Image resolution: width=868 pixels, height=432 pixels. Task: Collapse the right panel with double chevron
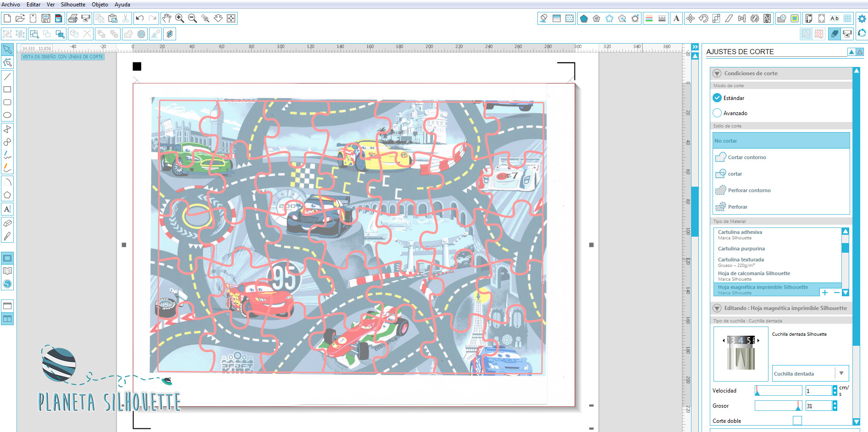(695, 47)
